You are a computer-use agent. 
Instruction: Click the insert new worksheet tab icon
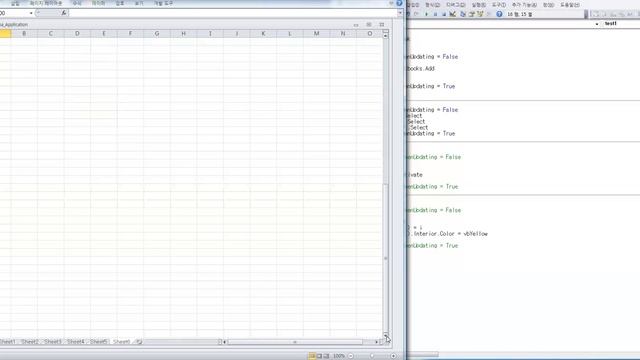pyautogui.click(x=139, y=342)
